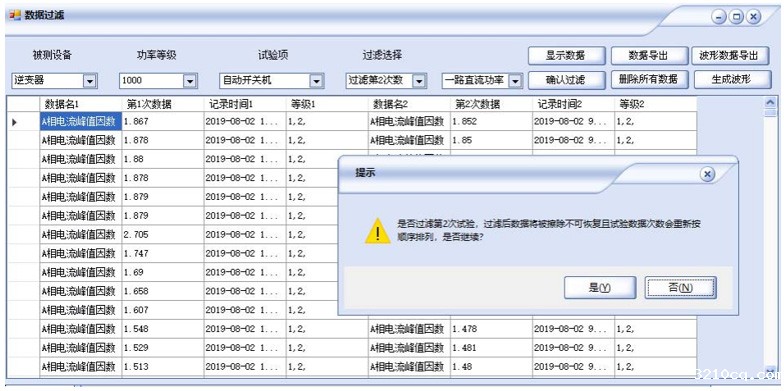
Task: Click the 生成波形 button
Action: tap(732, 80)
